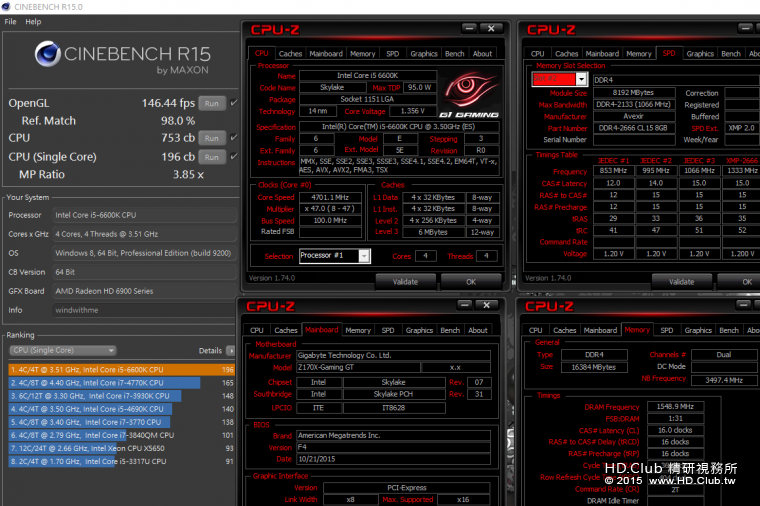Toggle the OpenGL test checkbox
760x506 pixels.
click(234, 103)
